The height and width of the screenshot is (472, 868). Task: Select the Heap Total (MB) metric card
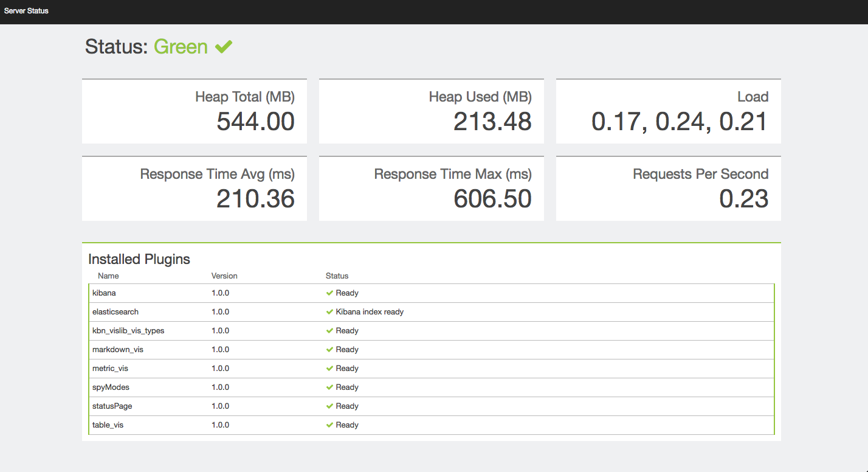point(195,111)
